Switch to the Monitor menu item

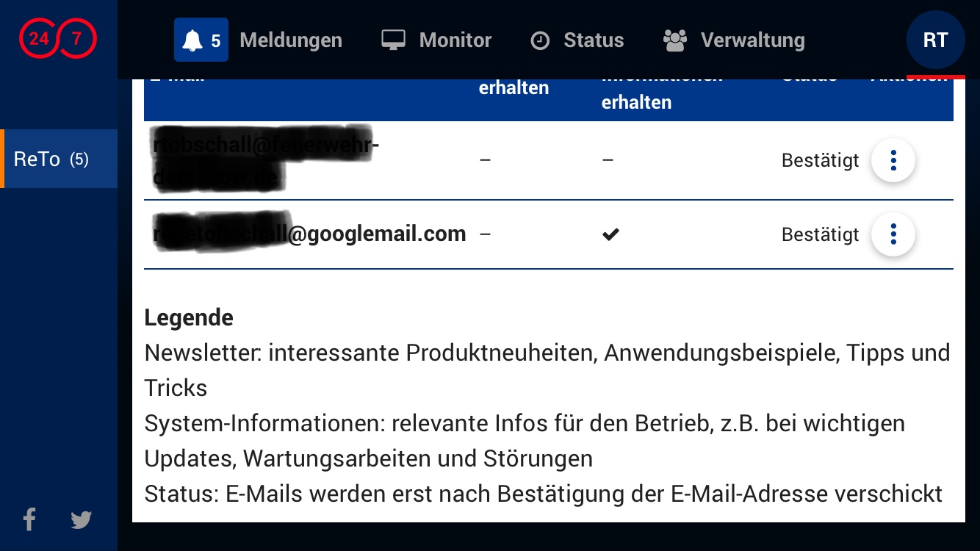[455, 40]
